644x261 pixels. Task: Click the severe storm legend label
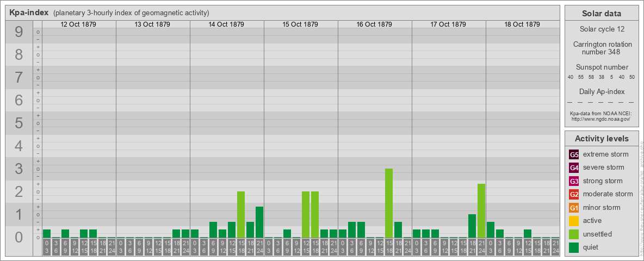pos(604,167)
